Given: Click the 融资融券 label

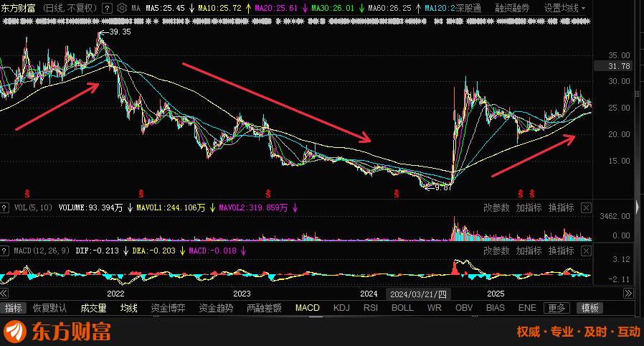Looking at the screenshot, I should [x=512, y=8].
